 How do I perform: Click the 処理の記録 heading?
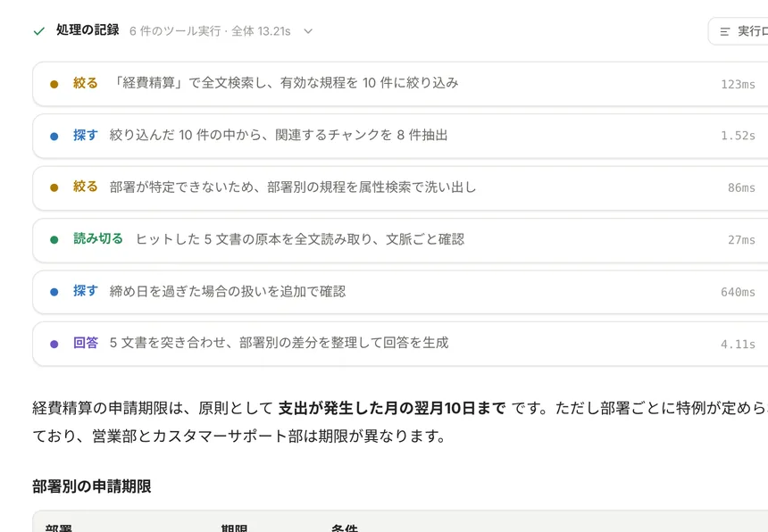(x=88, y=29)
